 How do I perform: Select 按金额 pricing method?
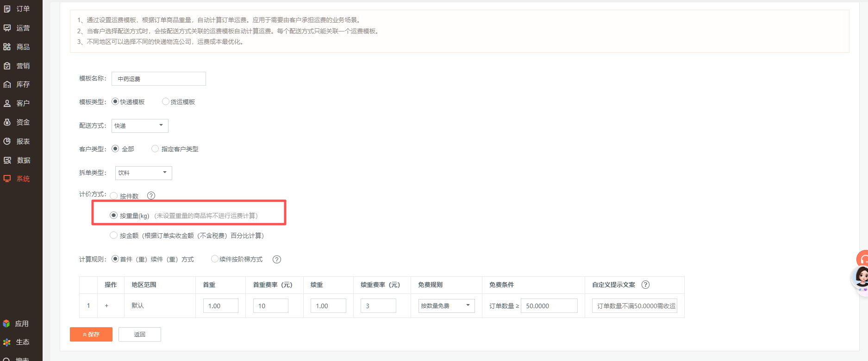tap(113, 235)
